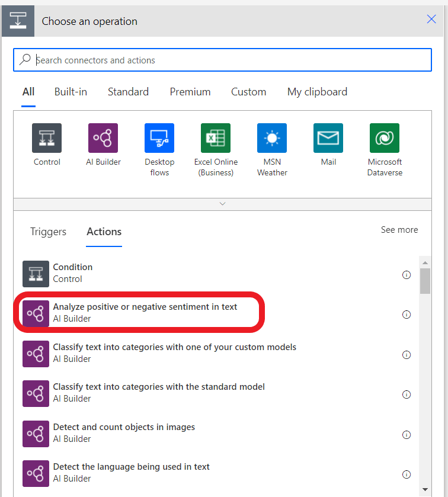The height and width of the screenshot is (497, 448).
Task: Select the MSN Weather connector
Action: [x=272, y=138]
